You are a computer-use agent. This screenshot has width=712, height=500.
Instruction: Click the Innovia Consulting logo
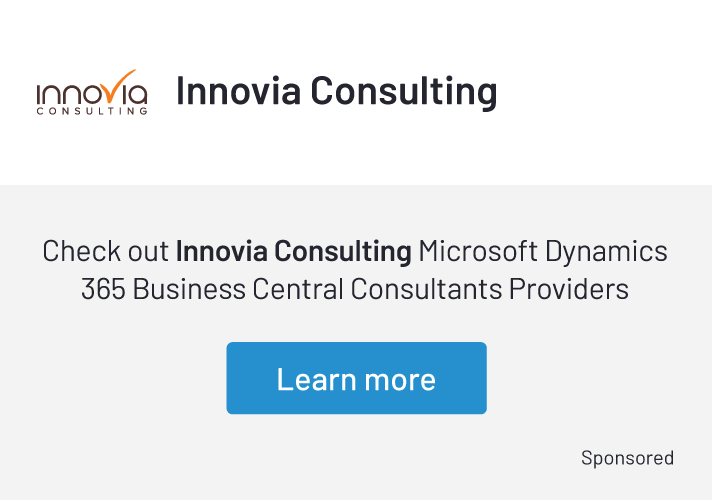point(92,92)
